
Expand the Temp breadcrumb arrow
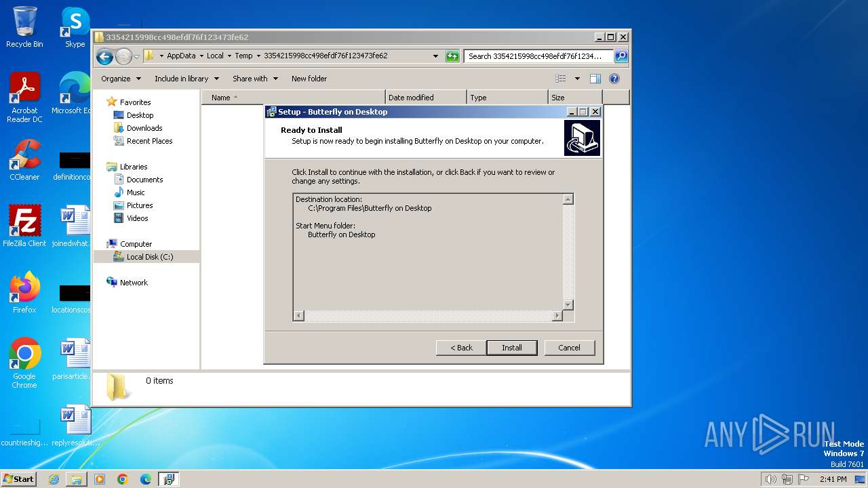(x=258, y=56)
